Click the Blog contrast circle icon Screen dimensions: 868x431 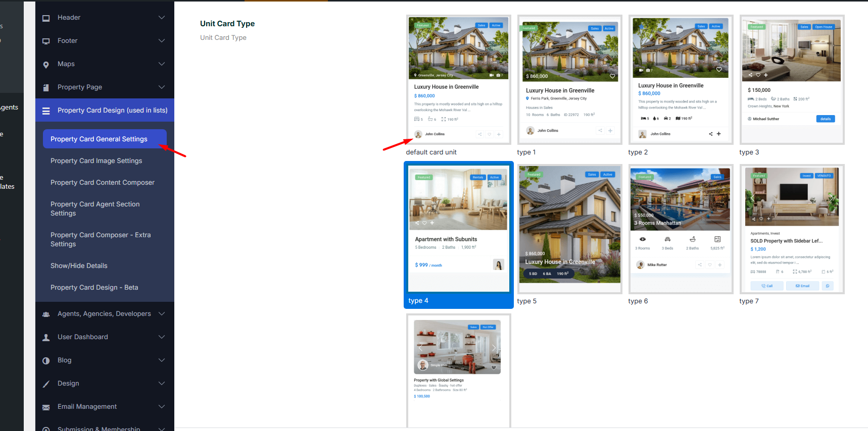click(46, 361)
